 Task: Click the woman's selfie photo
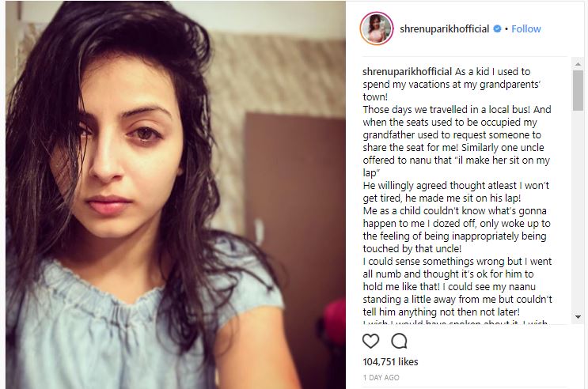point(176,194)
